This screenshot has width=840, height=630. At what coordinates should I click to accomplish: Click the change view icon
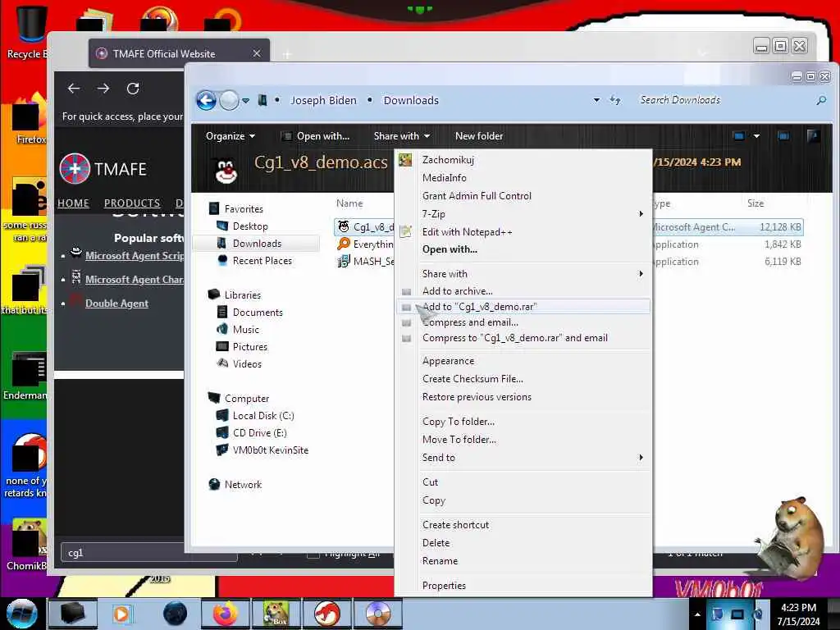[x=739, y=136]
